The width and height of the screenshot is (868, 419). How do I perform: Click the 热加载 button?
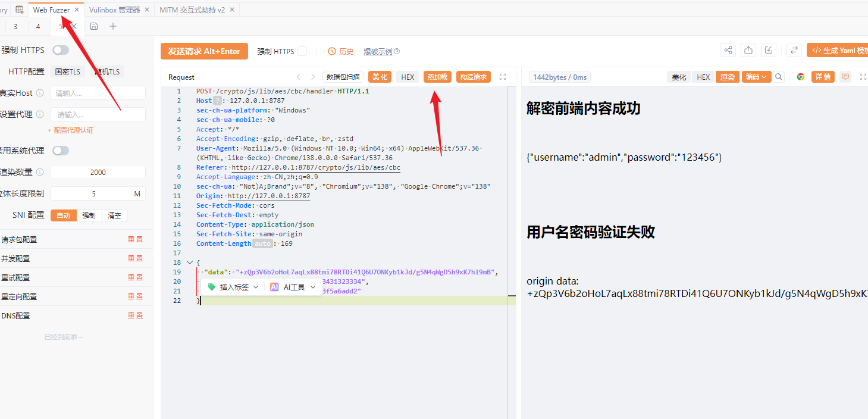click(437, 77)
